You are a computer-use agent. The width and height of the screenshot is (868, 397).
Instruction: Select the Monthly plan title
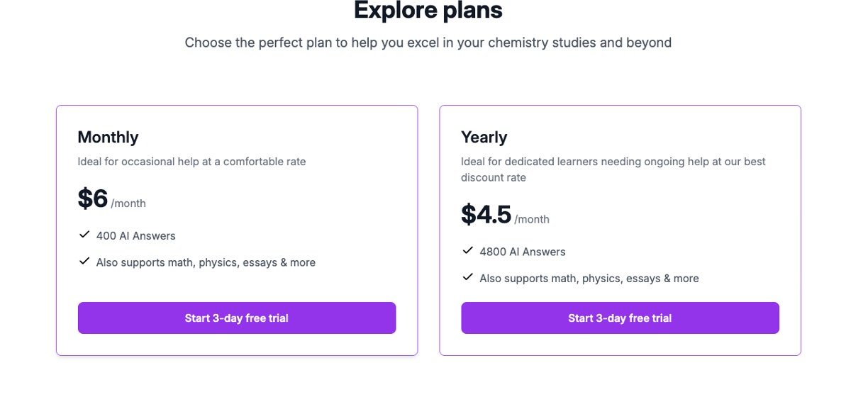(x=108, y=137)
